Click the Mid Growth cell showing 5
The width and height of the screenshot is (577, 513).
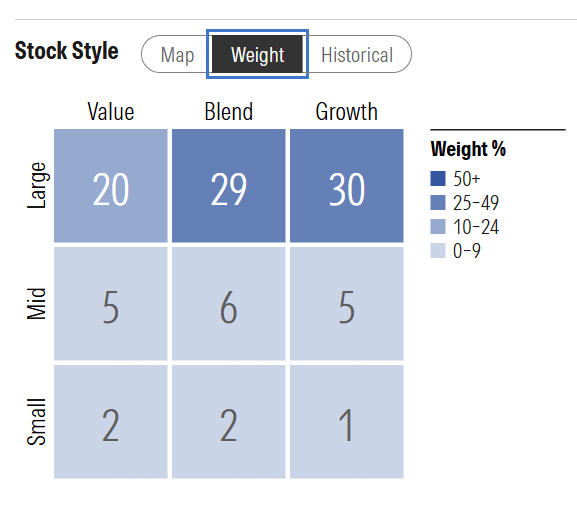click(x=347, y=304)
